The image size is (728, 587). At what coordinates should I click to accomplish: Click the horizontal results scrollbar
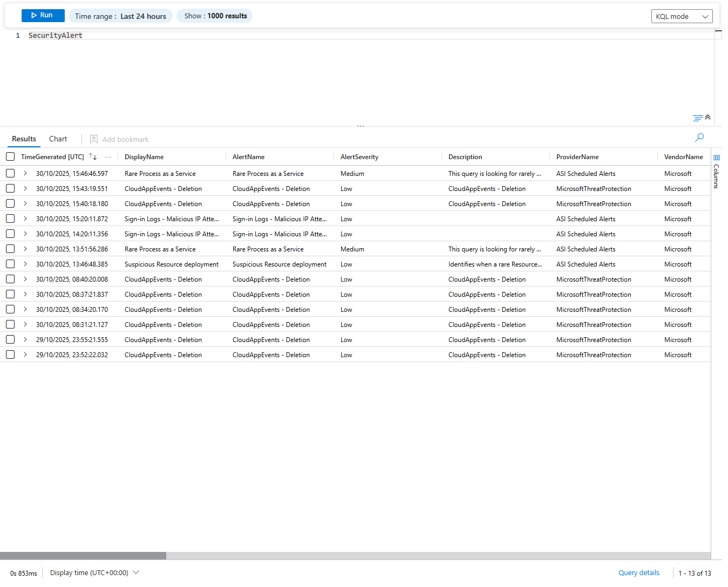coord(84,555)
